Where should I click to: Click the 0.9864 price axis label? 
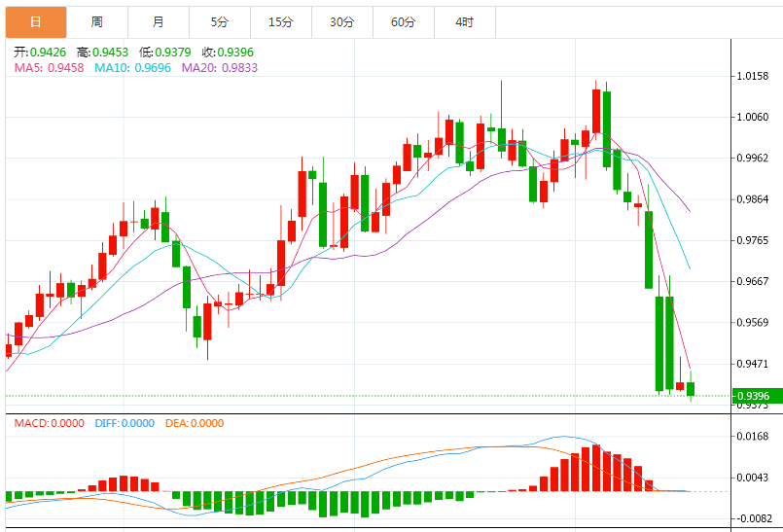[753, 199]
